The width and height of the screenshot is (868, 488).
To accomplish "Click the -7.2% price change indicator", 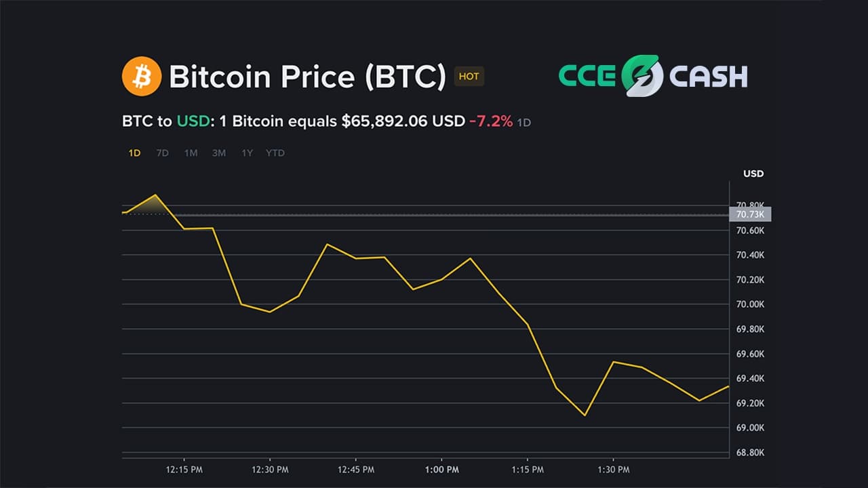I will 491,122.
